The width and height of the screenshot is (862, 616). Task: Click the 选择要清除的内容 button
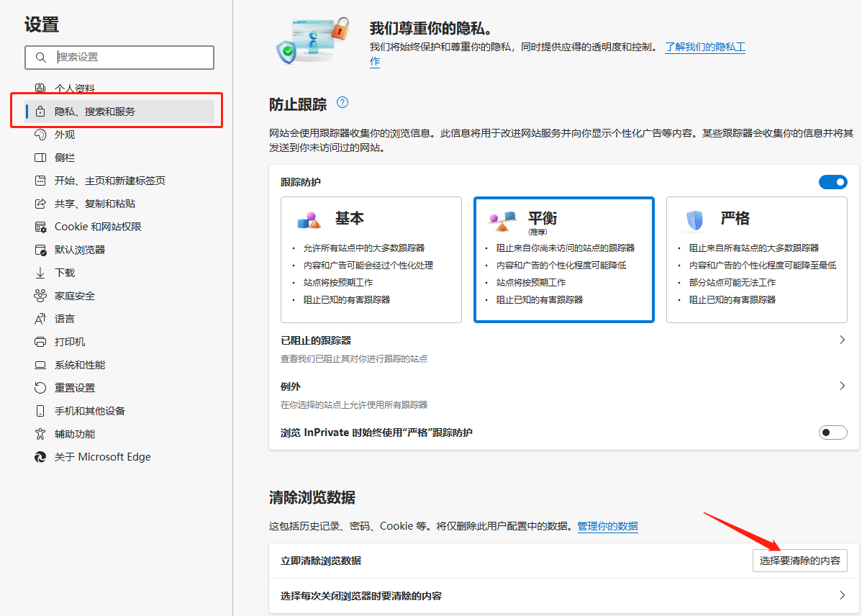pyautogui.click(x=799, y=561)
